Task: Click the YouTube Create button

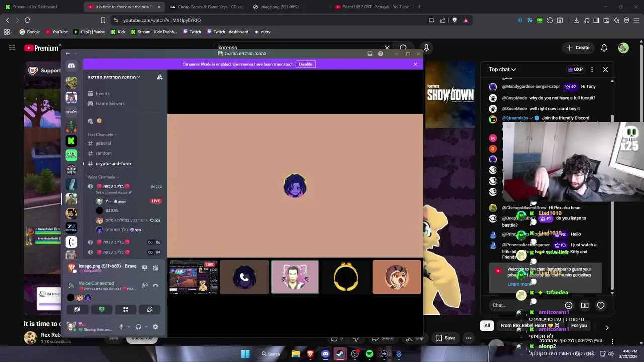Action: 578,48
